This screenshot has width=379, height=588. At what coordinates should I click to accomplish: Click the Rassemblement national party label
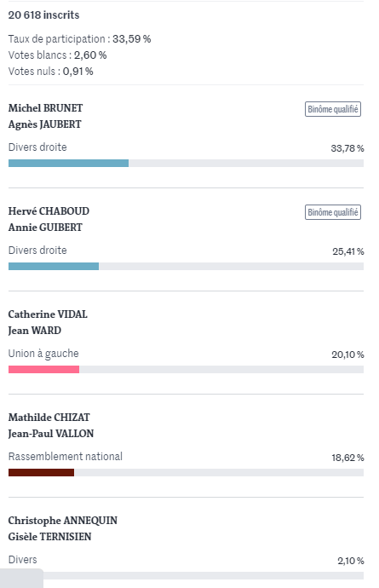point(66,457)
